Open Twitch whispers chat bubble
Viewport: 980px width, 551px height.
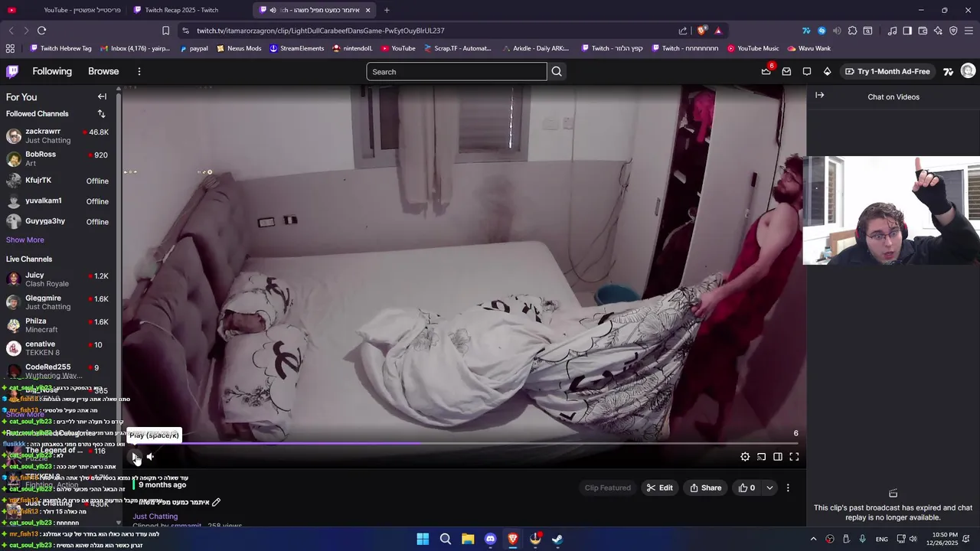pyautogui.click(x=807, y=71)
